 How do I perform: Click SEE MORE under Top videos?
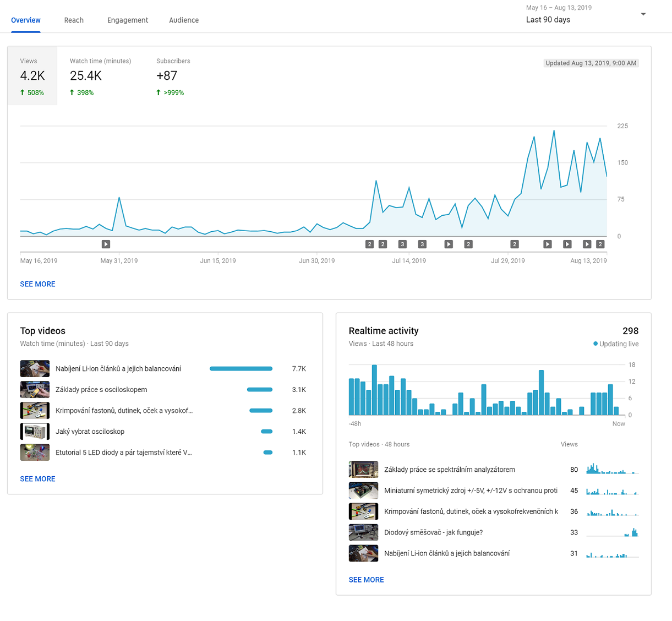37,479
